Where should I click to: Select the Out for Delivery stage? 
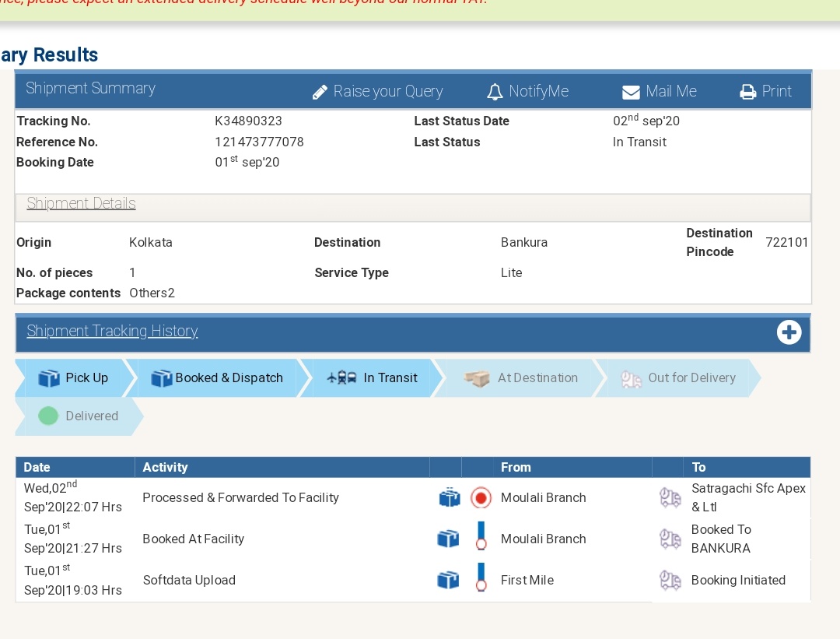(x=677, y=378)
